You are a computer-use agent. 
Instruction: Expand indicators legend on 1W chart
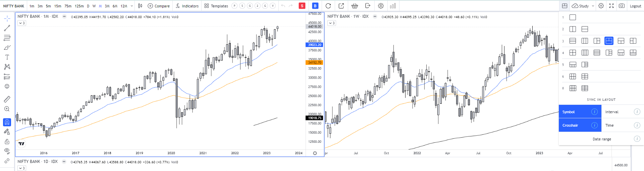332,23
